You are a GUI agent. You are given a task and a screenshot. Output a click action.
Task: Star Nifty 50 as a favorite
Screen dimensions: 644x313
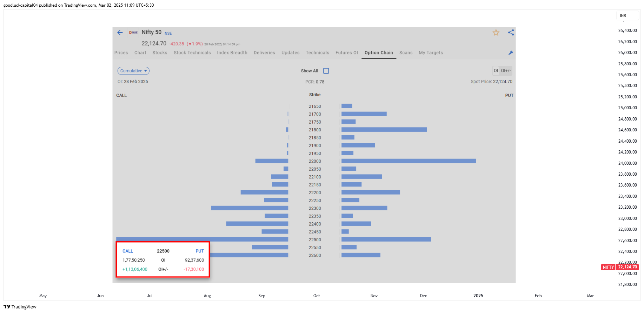(x=496, y=33)
